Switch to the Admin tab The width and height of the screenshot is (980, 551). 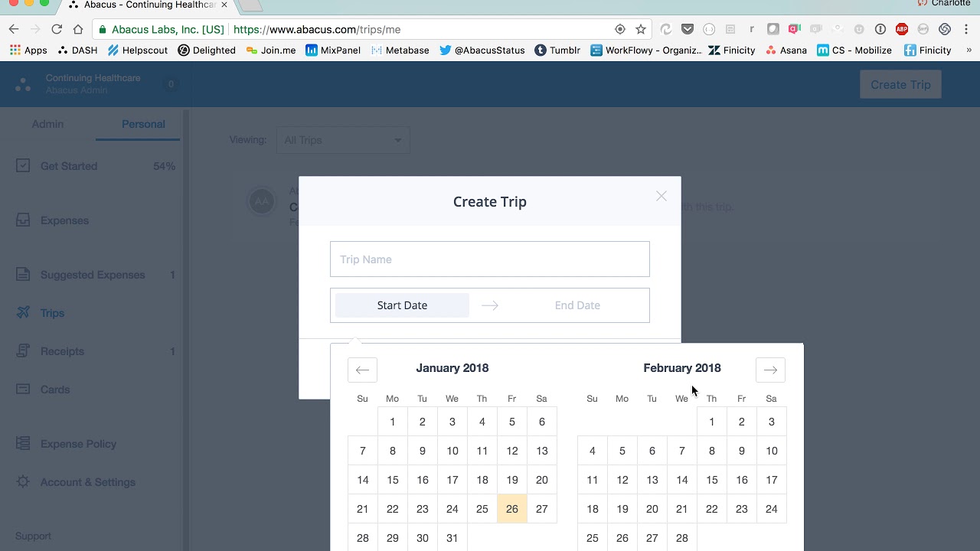click(47, 124)
